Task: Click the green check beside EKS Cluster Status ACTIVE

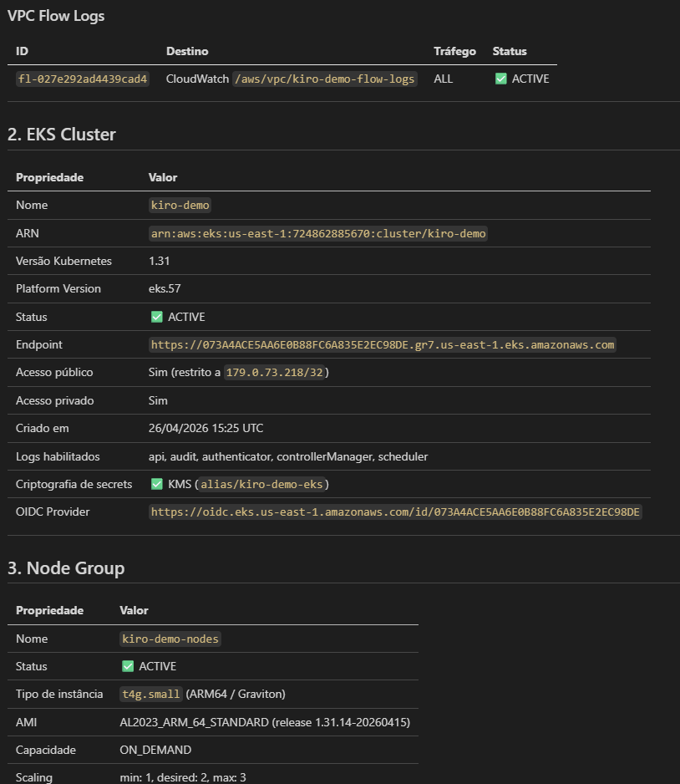Action: [x=156, y=317]
